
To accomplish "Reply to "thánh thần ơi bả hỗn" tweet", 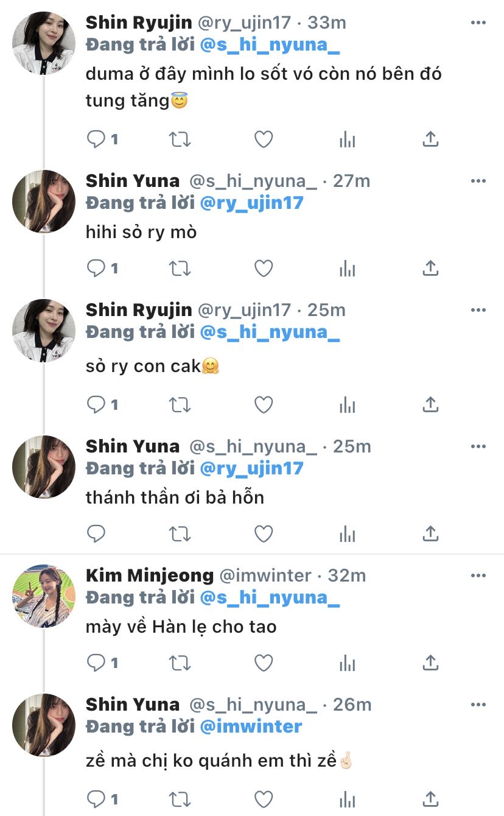I will 97,534.
